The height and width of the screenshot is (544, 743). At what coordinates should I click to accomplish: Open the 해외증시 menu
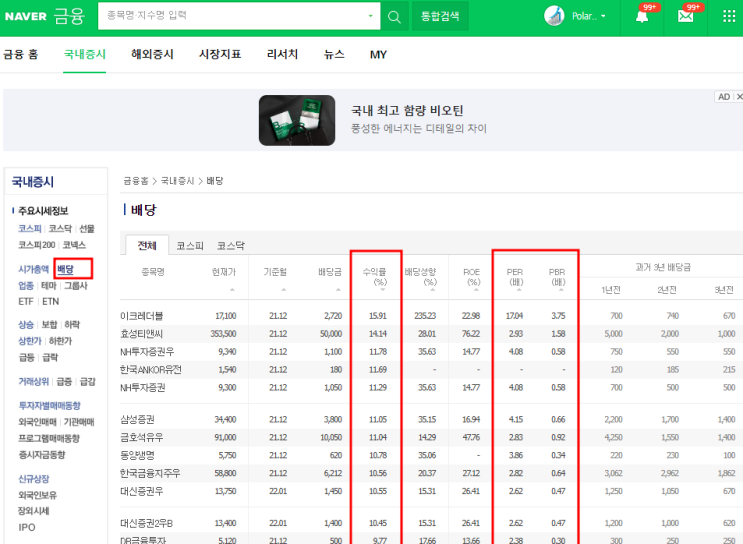tap(152, 54)
